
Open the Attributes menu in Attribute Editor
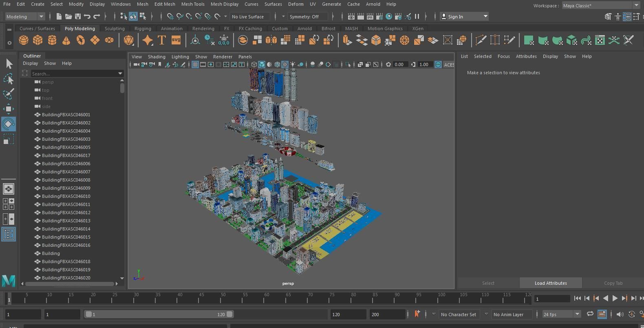pos(526,56)
